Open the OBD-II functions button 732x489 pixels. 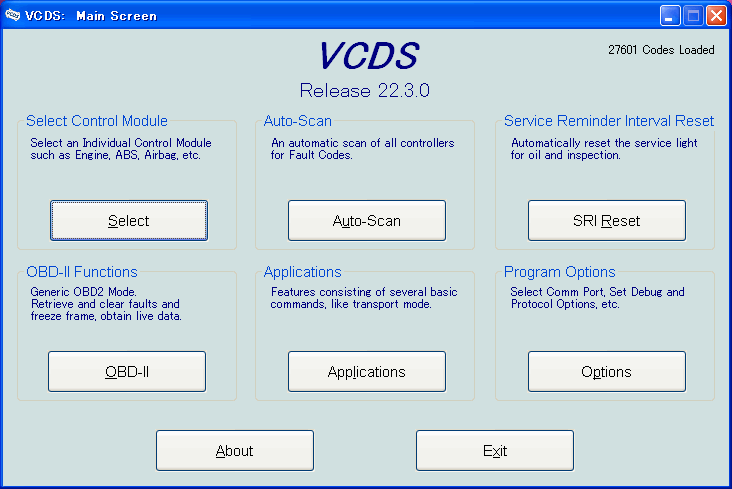[127, 371]
